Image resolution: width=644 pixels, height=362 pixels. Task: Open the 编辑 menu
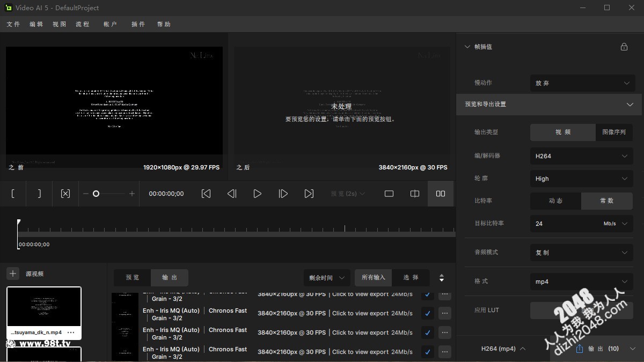point(36,24)
